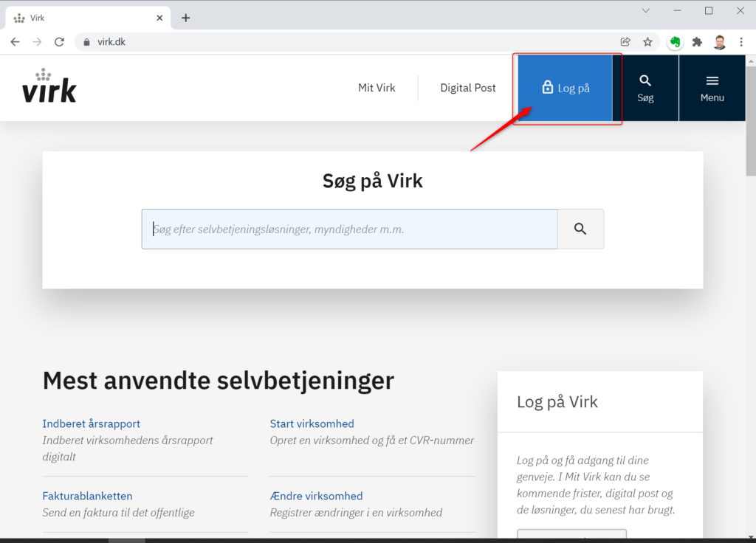The height and width of the screenshot is (543, 756).
Task: Click the 'Søg på Virk' heading
Action: [373, 181]
